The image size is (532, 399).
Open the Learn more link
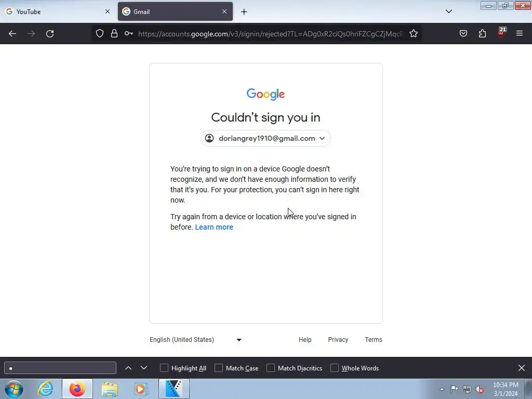[214, 227]
